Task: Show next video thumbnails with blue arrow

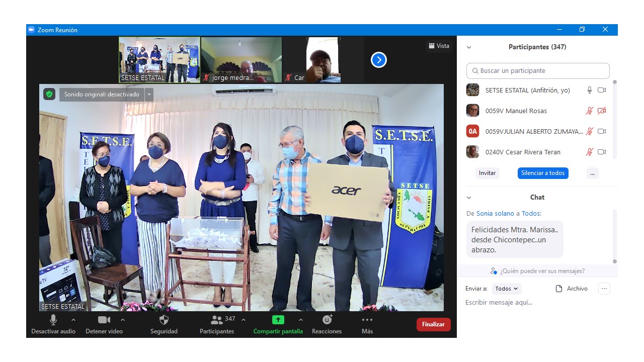Action: point(378,60)
